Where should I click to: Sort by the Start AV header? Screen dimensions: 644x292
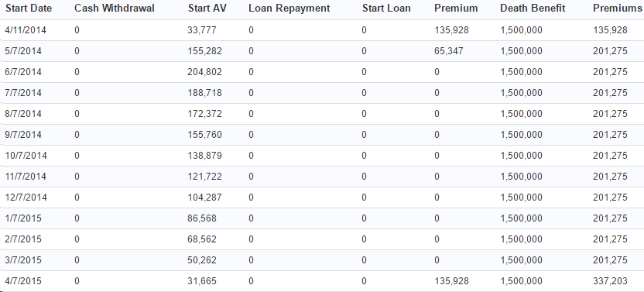click(x=207, y=9)
